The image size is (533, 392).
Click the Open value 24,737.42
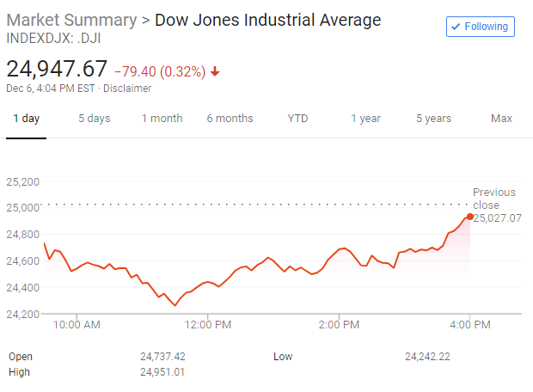pos(163,356)
